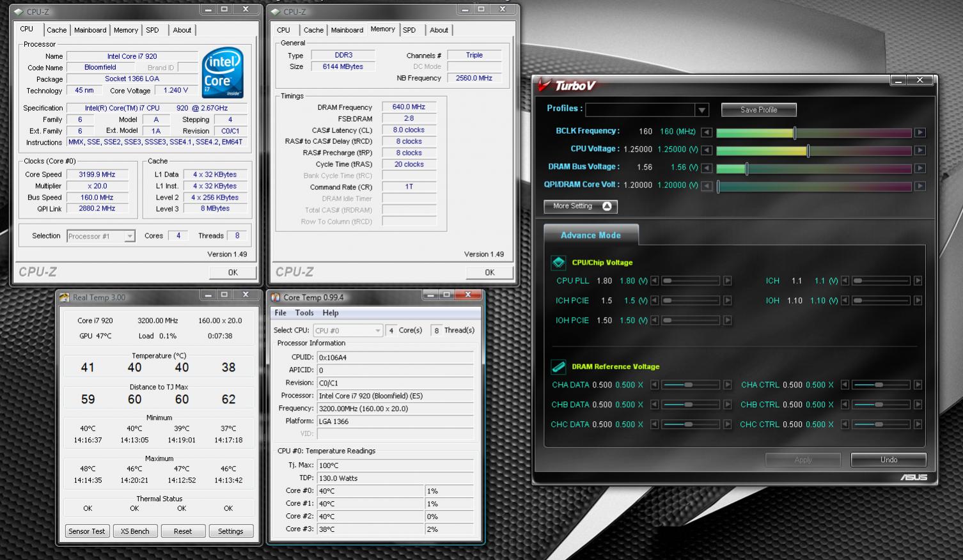The image size is (963, 560).
Task: Click CPU Voltage slider handle
Action: click(808, 150)
